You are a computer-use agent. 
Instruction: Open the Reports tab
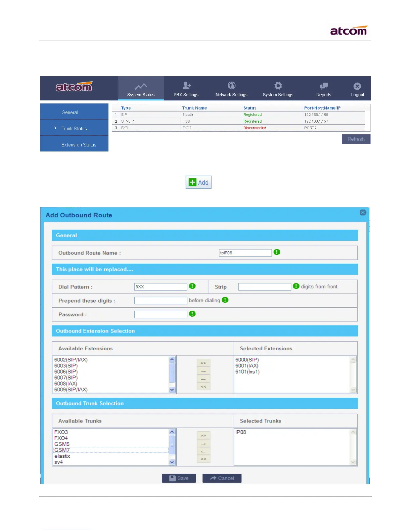click(x=324, y=88)
